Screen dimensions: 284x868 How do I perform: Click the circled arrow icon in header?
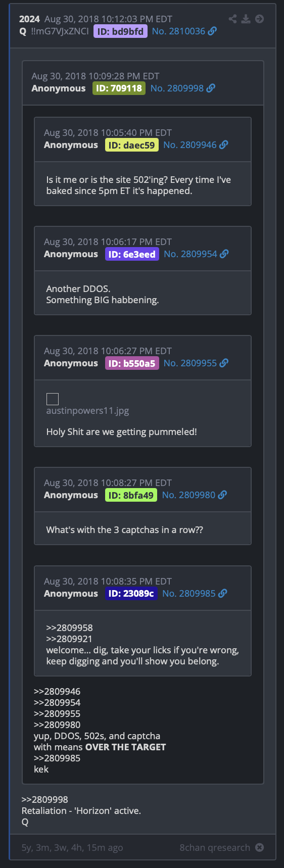pyautogui.click(x=259, y=19)
